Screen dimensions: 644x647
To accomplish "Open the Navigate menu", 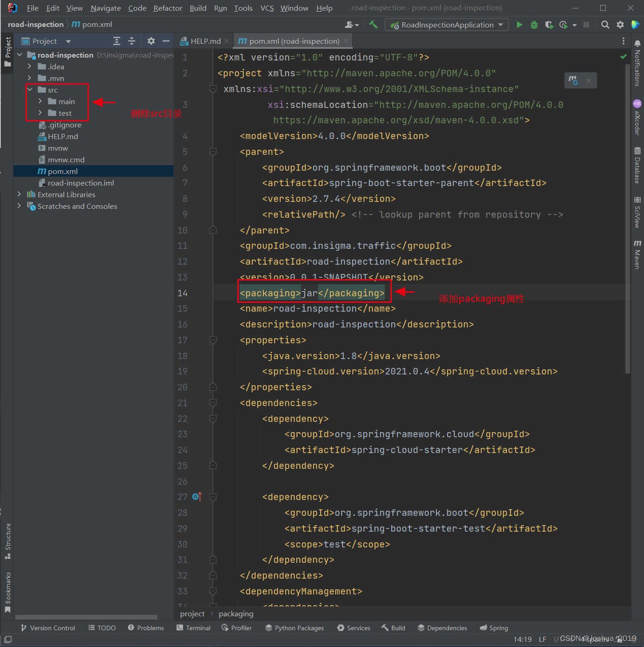I will pos(106,8).
